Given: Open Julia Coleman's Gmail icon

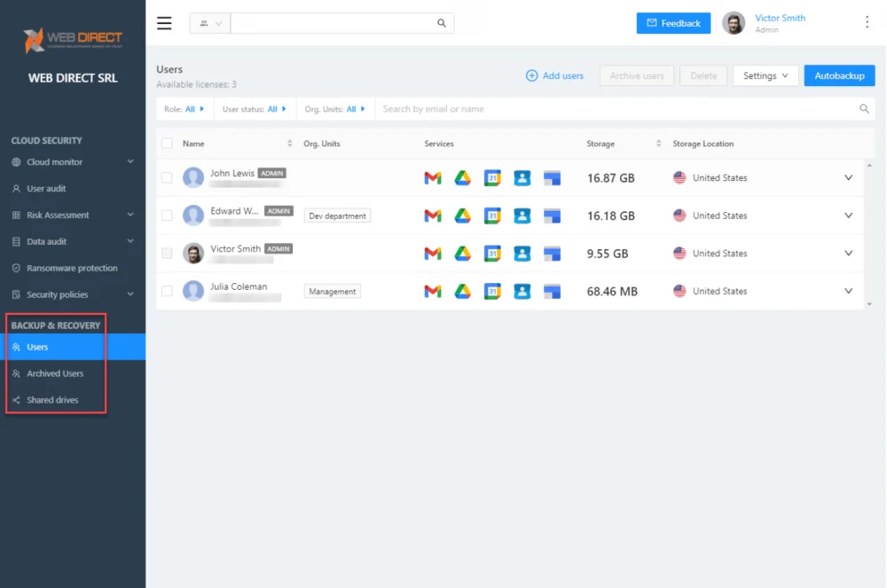Looking at the screenshot, I should point(433,292).
